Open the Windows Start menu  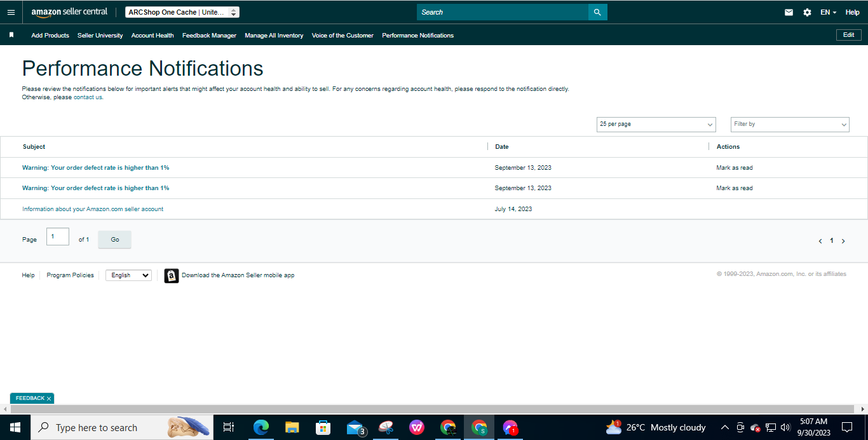coord(15,427)
